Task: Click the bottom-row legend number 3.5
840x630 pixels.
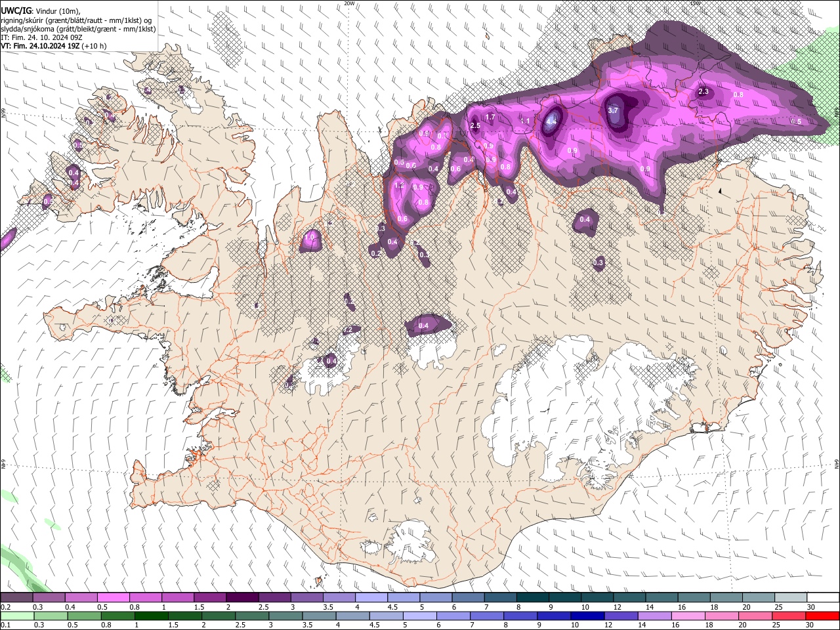Action: coord(307,625)
